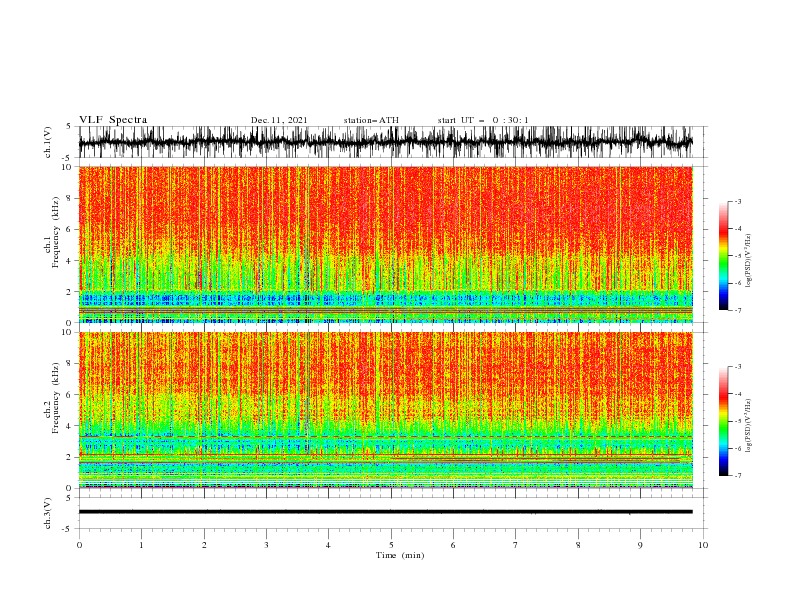Click time axis tick label '3'
Viewport: 792px width, 612px height.
pyautogui.click(x=266, y=545)
